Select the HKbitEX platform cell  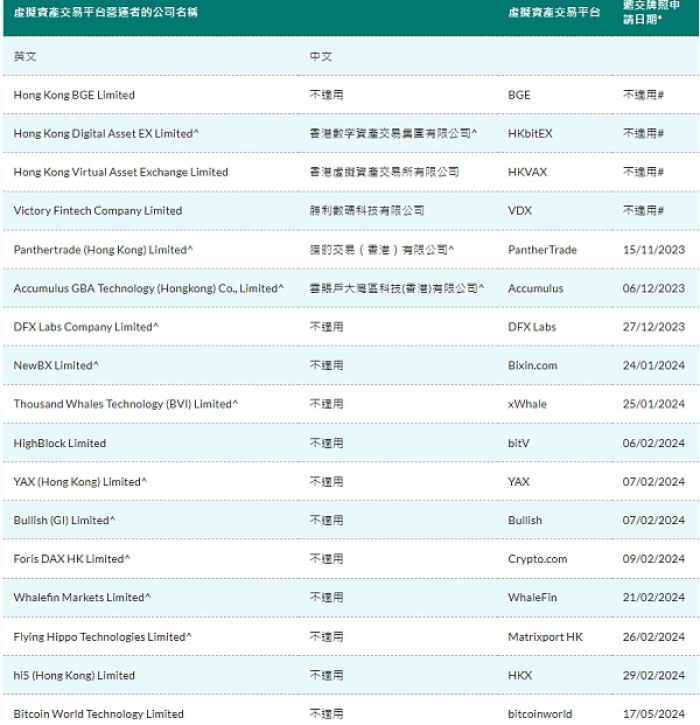530,134
